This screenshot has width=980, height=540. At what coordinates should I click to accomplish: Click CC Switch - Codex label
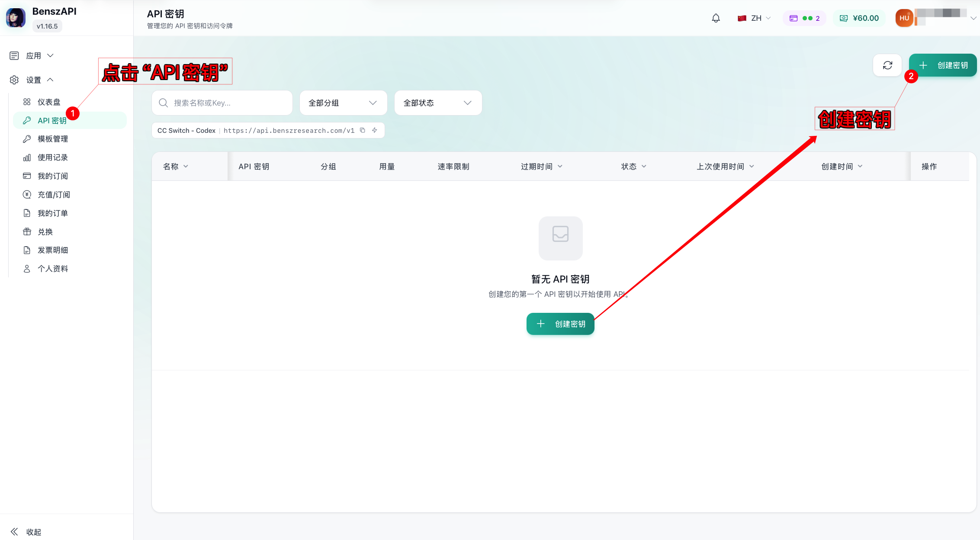pos(186,131)
